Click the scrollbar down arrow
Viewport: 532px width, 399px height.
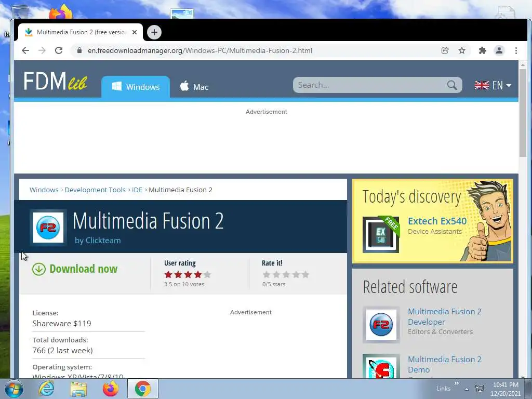coord(523,377)
